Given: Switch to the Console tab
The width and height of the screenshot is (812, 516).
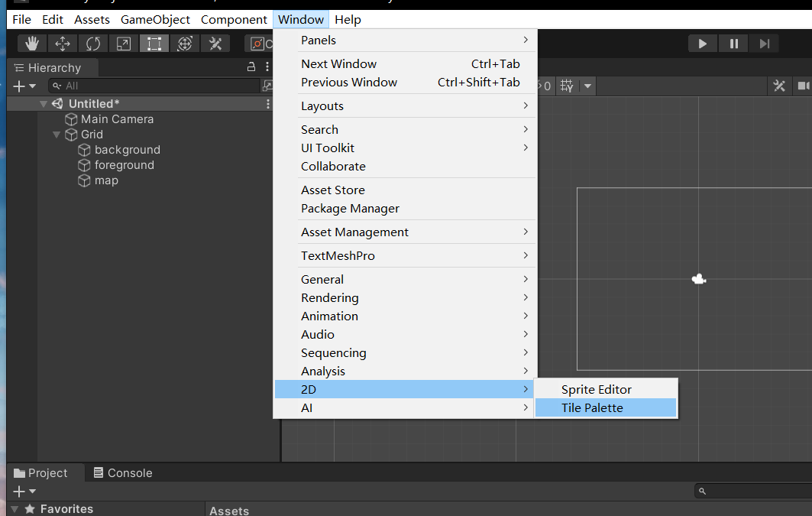Looking at the screenshot, I should (x=123, y=473).
